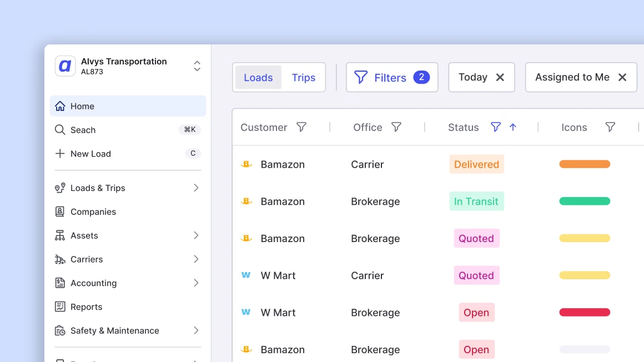This screenshot has width=644, height=362.
Task: Click the Reports chart icon
Action: pos(60,307)
